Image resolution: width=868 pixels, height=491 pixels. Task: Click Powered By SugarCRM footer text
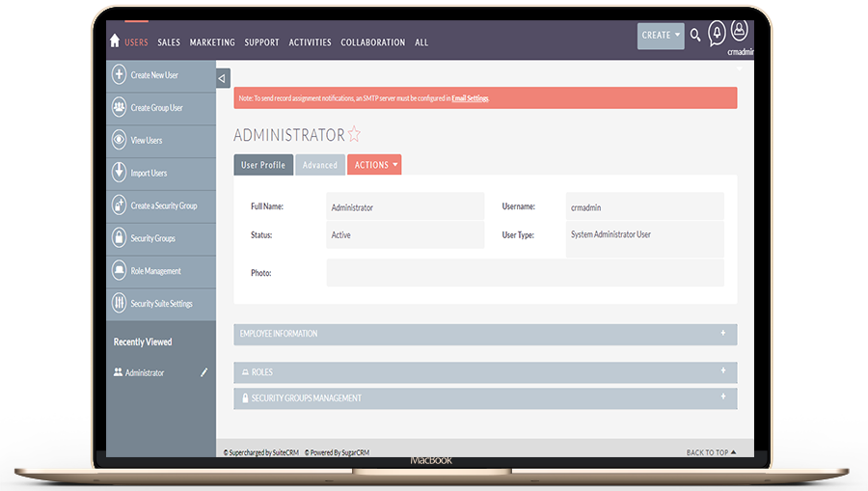(337, 452)
